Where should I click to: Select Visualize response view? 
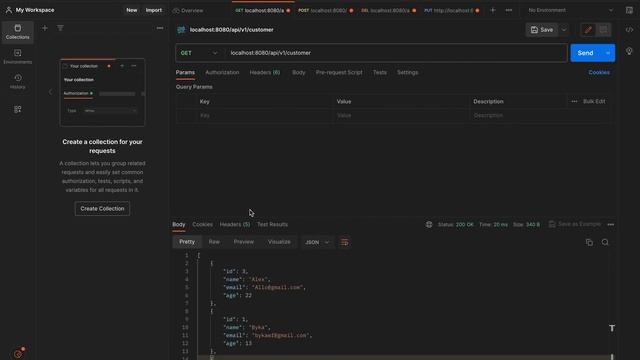pos(279,242)
